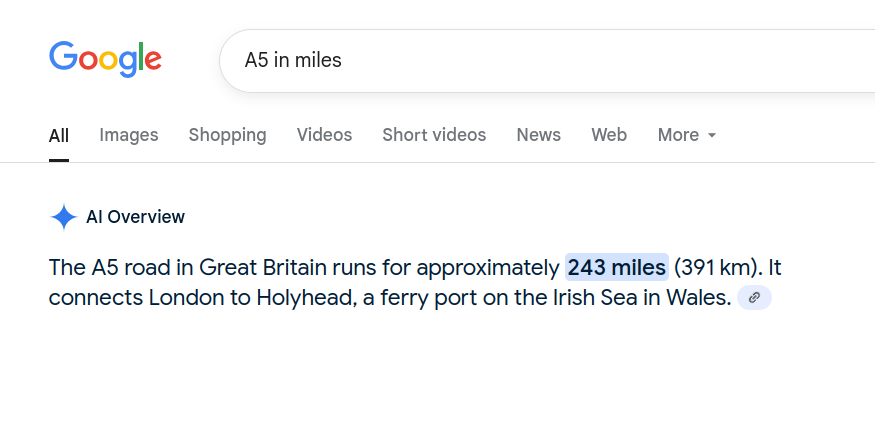Click the highlighted 243 miles text
This screenshot has width=875, height=440.
coord(617,267)
